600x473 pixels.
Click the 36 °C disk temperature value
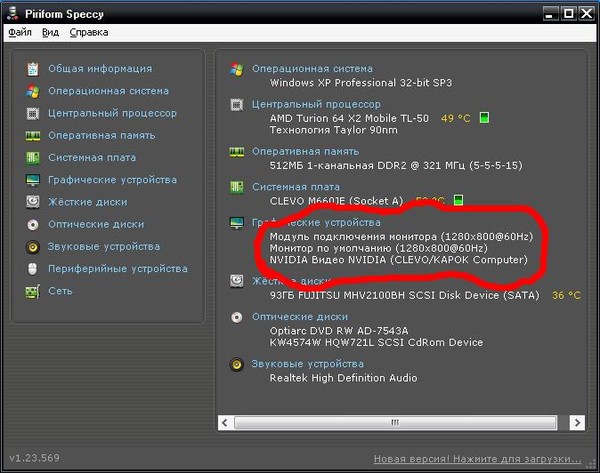pyautogui.click(x=566, y=295)
